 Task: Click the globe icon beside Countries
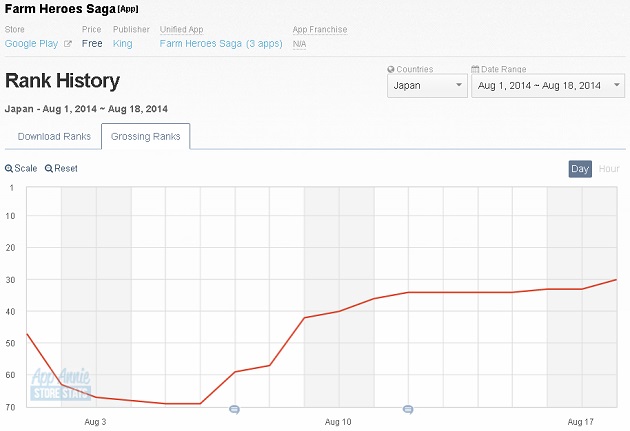[x=391, y=69]
